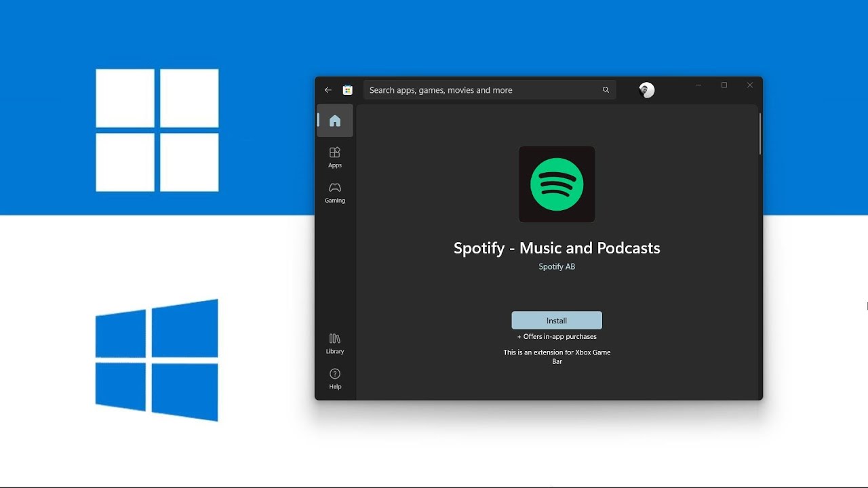Click the 'Offers in-app purchases' text
Image resolution: width=868 pixels, height=488 pixels.
coord(557,337)
